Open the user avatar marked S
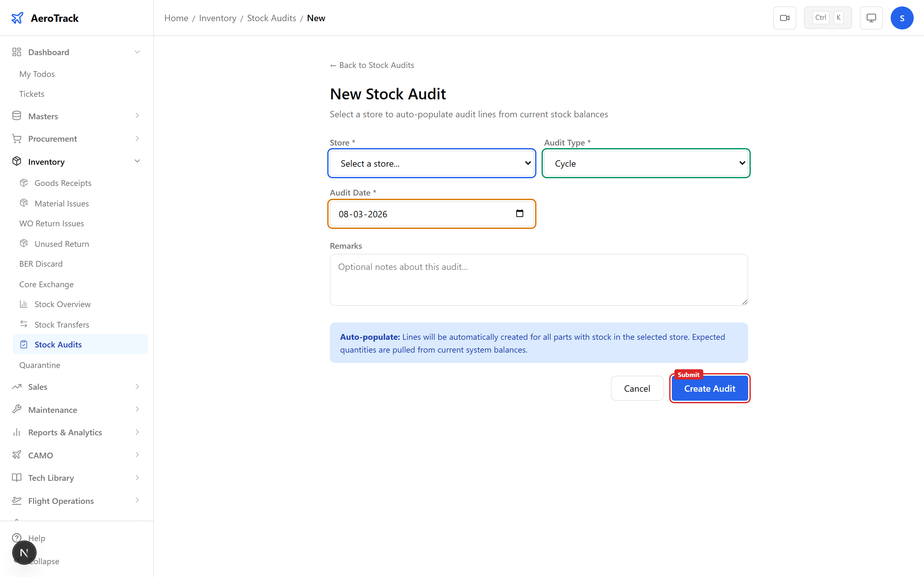Image resolution: width=924 pixels, height=577 pixels. point(902,18)
